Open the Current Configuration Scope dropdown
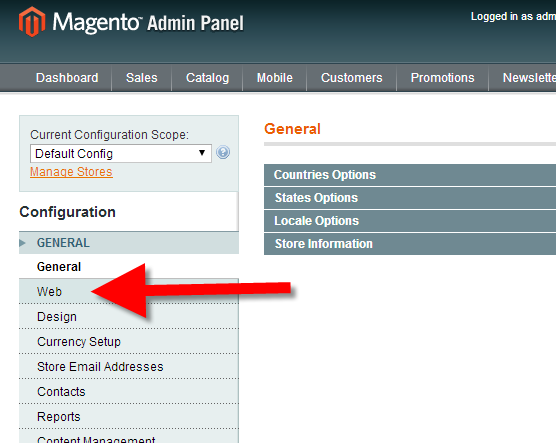The image size is (556, 443). point(121,154)
